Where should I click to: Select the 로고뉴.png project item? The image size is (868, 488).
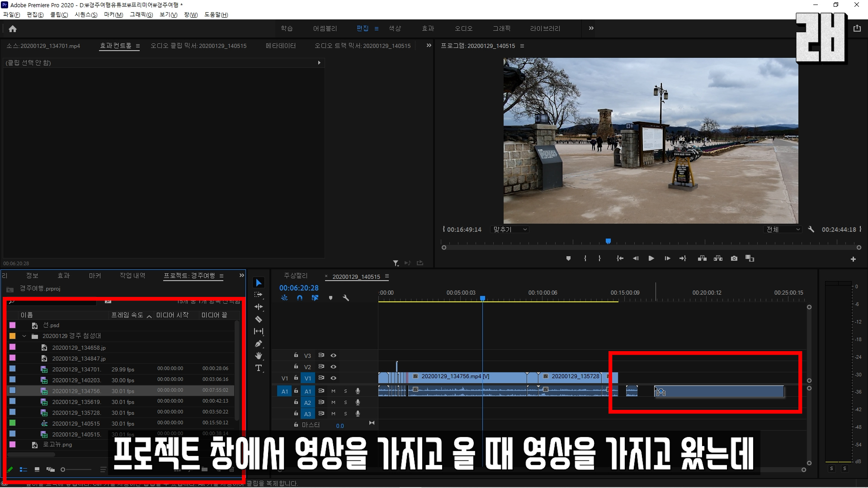(57, 445)
